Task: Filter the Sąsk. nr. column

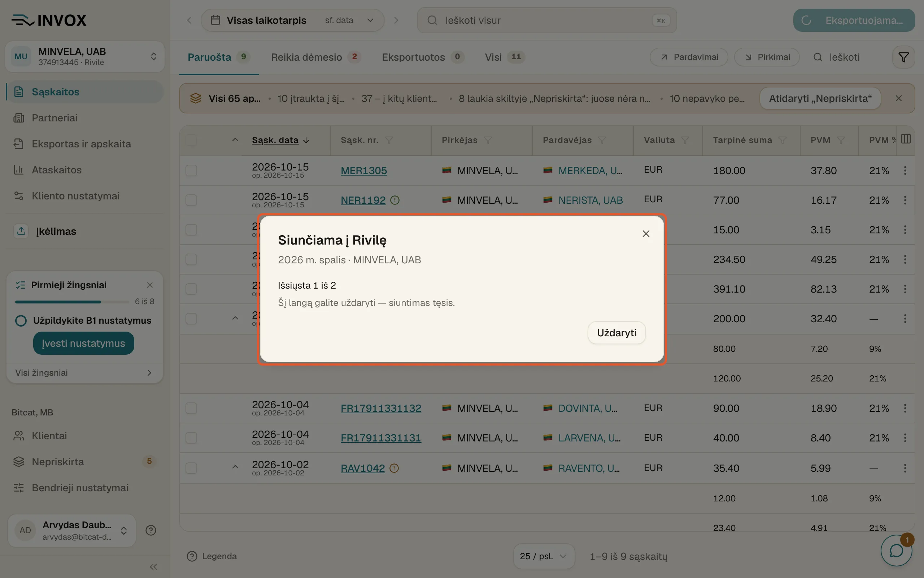Action: tap(389, 140)
